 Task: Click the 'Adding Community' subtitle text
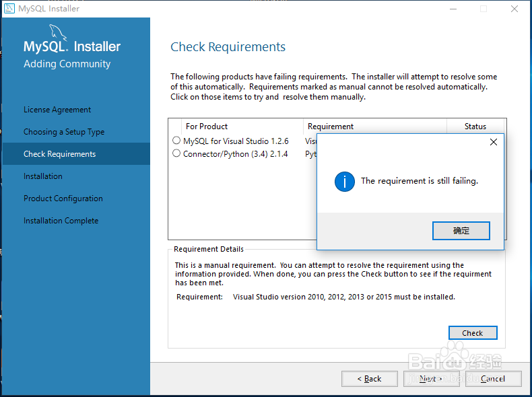click(67, 64)
